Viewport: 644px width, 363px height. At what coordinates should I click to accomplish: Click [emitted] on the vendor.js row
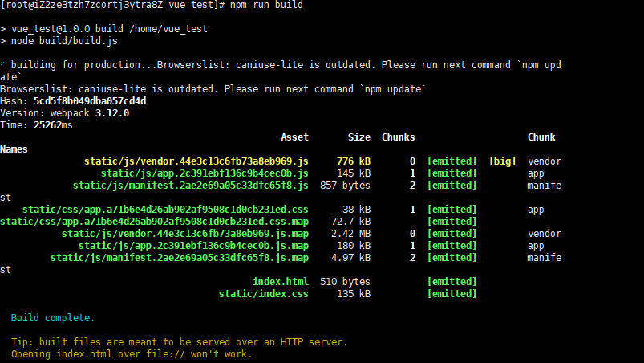coord(452,161)
